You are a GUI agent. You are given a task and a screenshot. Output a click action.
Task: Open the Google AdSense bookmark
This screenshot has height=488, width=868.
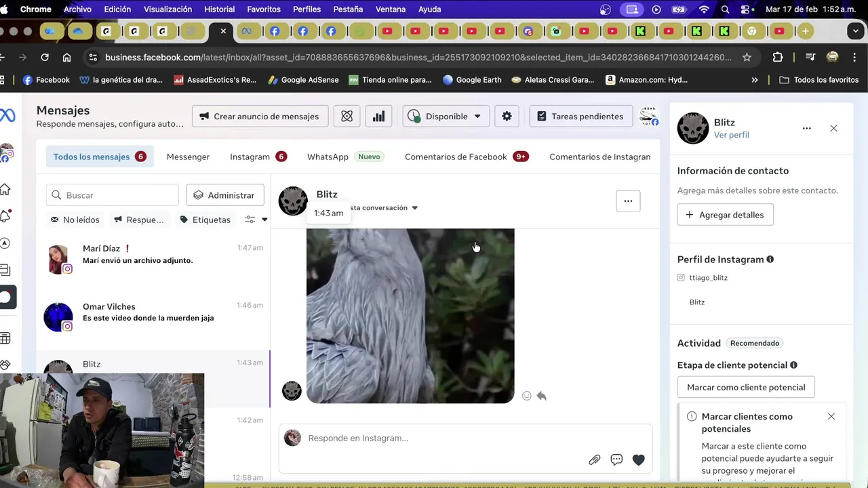(303, 80)
